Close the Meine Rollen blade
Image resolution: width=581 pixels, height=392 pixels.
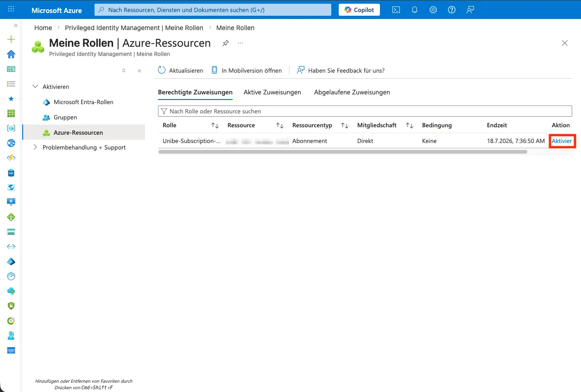point(565,43)
